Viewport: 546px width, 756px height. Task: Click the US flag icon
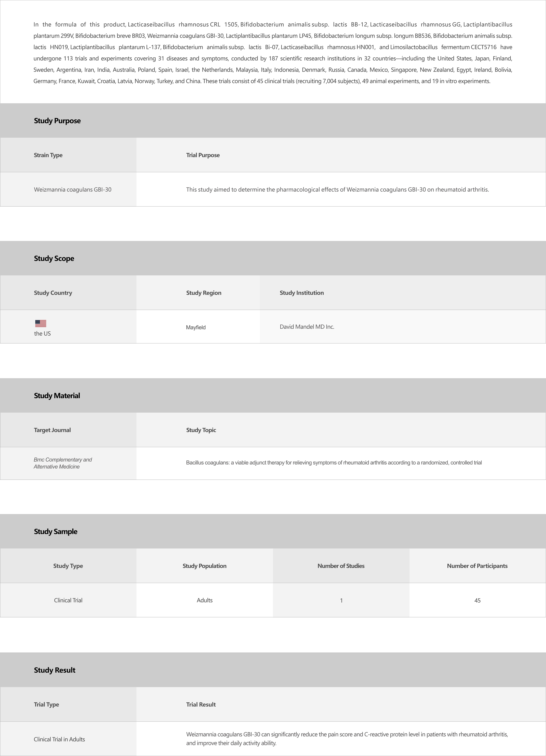[41, 323]
